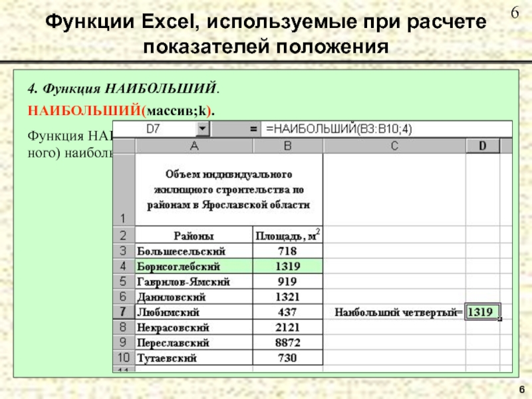
Task: Select cell 'Некрасовский'
Action: (194, 327)
